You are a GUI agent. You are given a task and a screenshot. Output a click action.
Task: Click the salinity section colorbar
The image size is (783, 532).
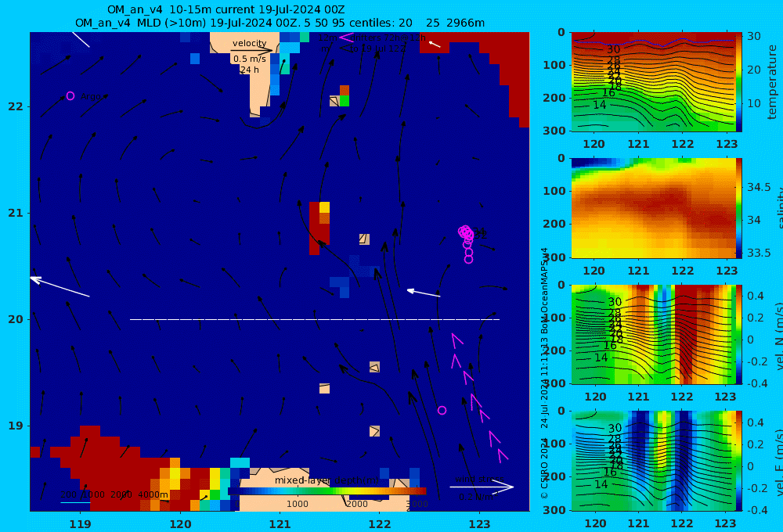(x=739, y=208)
